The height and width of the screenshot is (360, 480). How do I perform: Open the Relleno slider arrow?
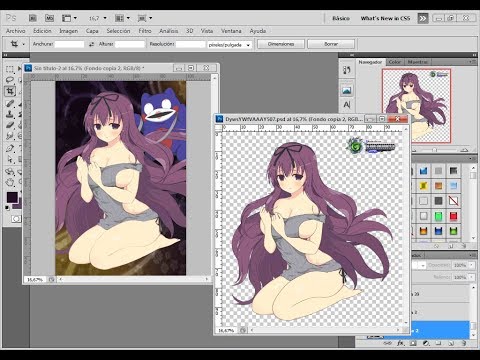(x=472, y=277)
